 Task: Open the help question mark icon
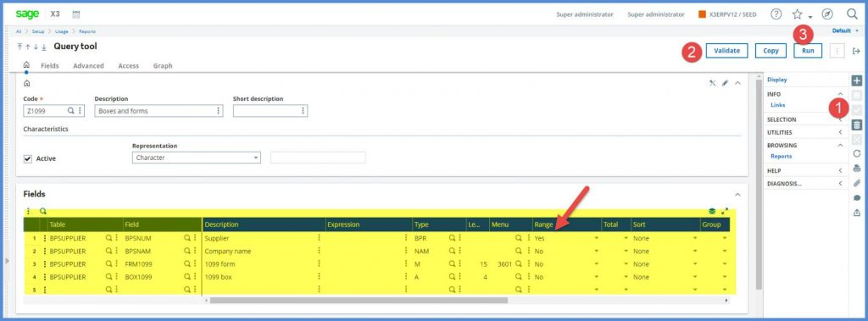(x=776, y=14)
